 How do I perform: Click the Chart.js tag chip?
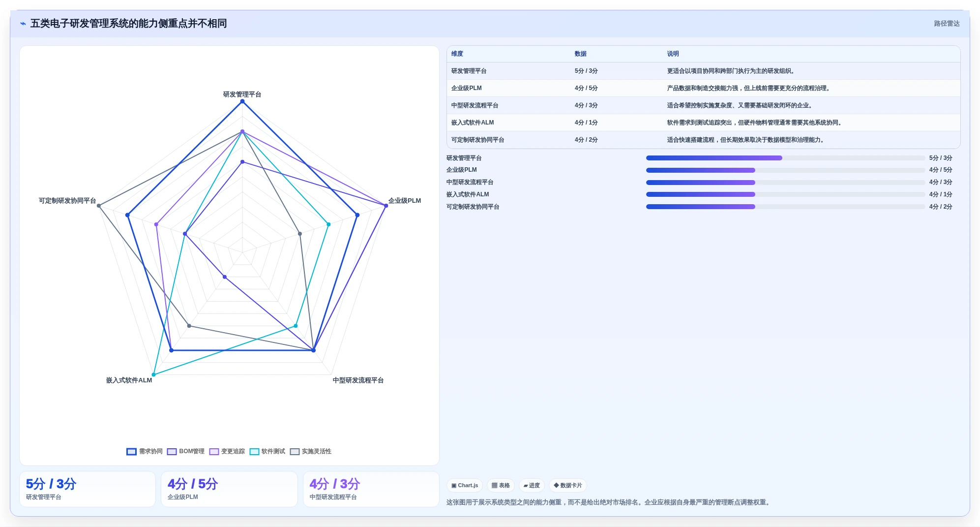tap(465, 485)
